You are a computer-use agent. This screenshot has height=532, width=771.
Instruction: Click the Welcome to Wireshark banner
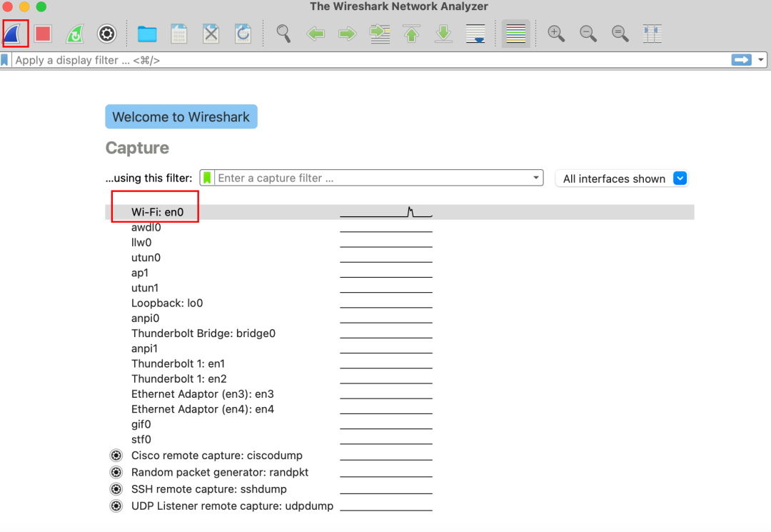tap(181, 116)
